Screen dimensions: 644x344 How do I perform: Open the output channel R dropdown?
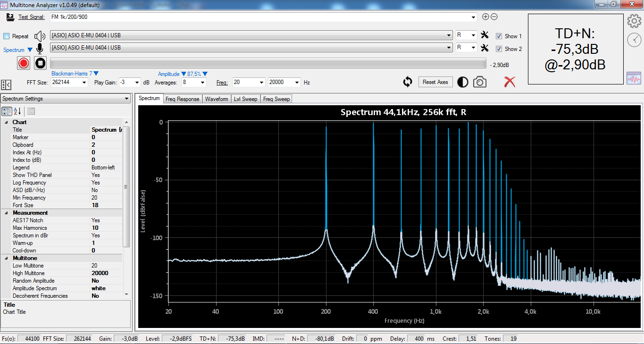click(473, 35)
